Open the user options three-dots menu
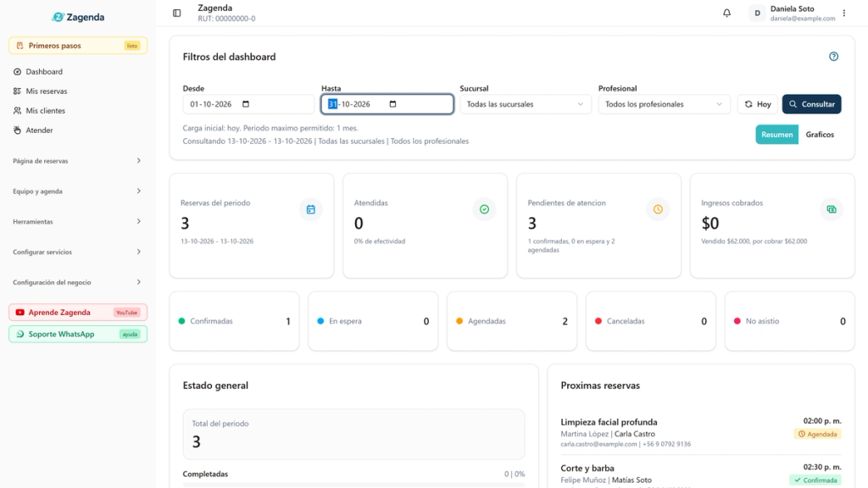Image resolution: width=868 pixels, height=488 pixels. (844, 13)
